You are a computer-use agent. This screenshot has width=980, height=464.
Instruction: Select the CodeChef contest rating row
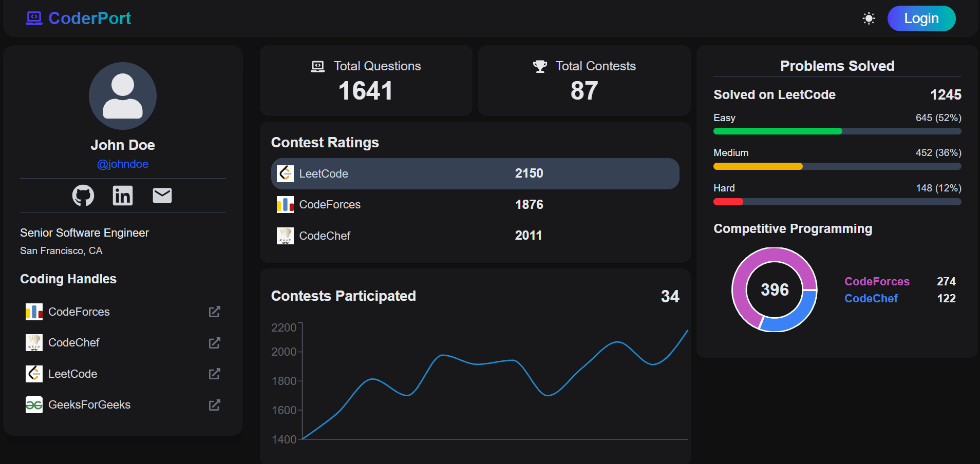pos(475,236)
